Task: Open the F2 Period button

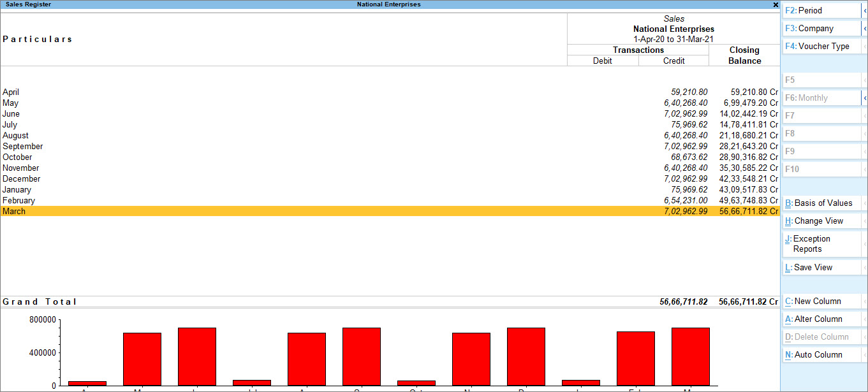Action: pos(821,11)
